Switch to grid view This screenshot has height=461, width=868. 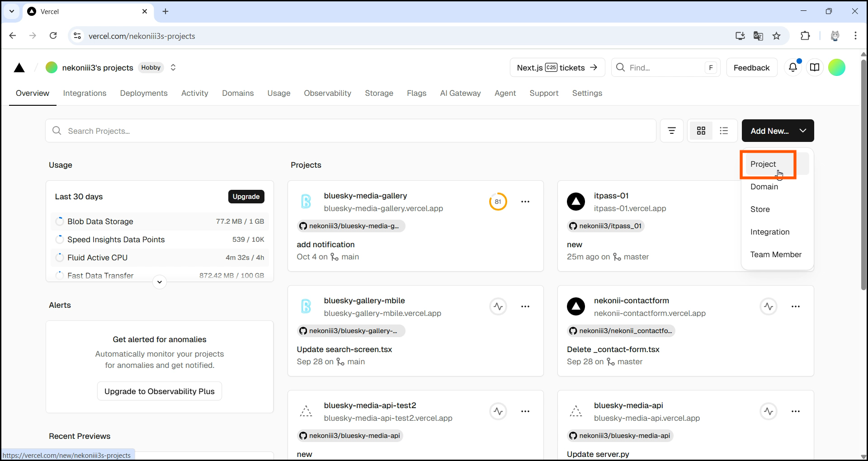[701, 131]
